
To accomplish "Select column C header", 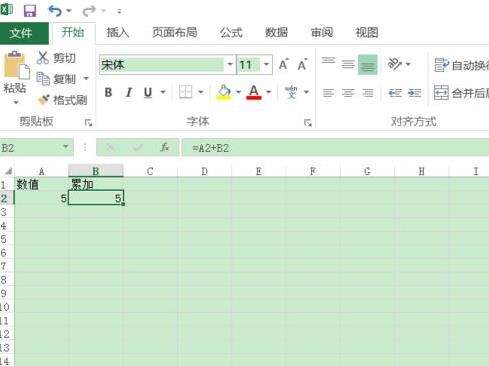I will tap(150, 171).
